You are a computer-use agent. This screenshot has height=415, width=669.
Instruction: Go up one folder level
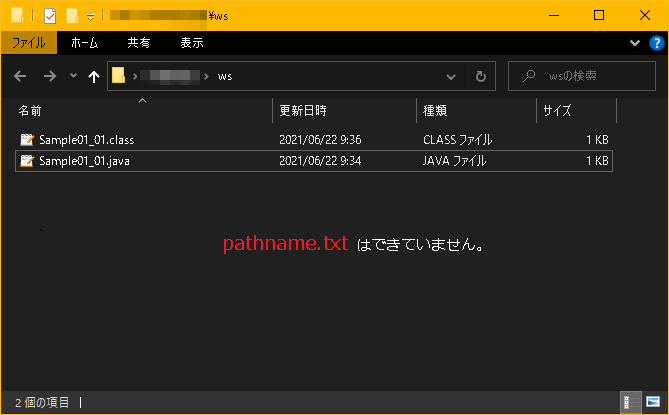pos(94,76)
